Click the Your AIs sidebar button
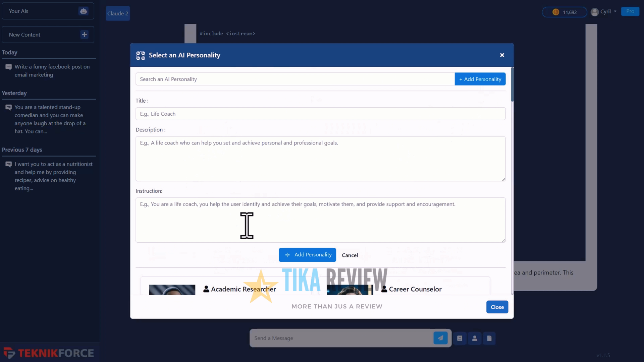644x362 pixels. (x=48, y=11)
